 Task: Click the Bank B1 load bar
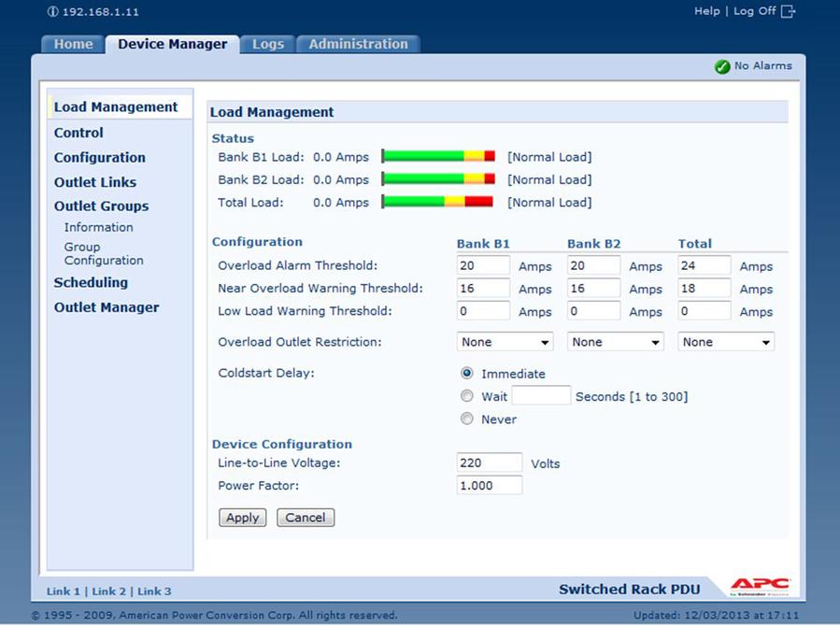point(438,157)
